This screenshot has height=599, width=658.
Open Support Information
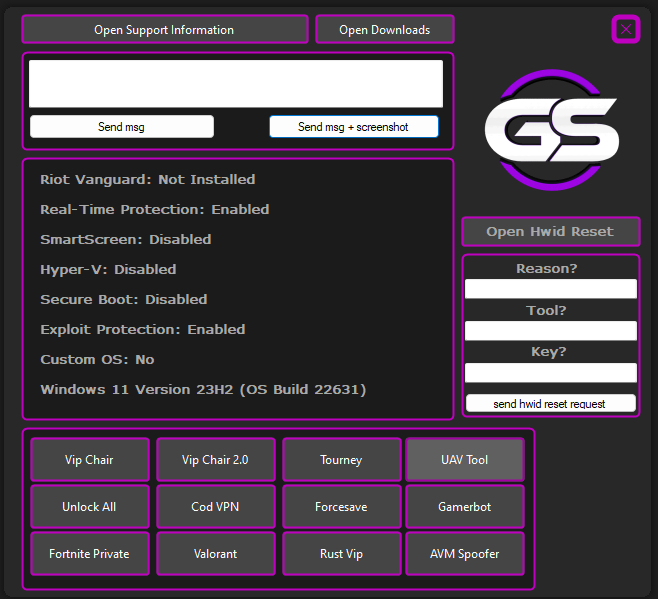tap(164, 30)
